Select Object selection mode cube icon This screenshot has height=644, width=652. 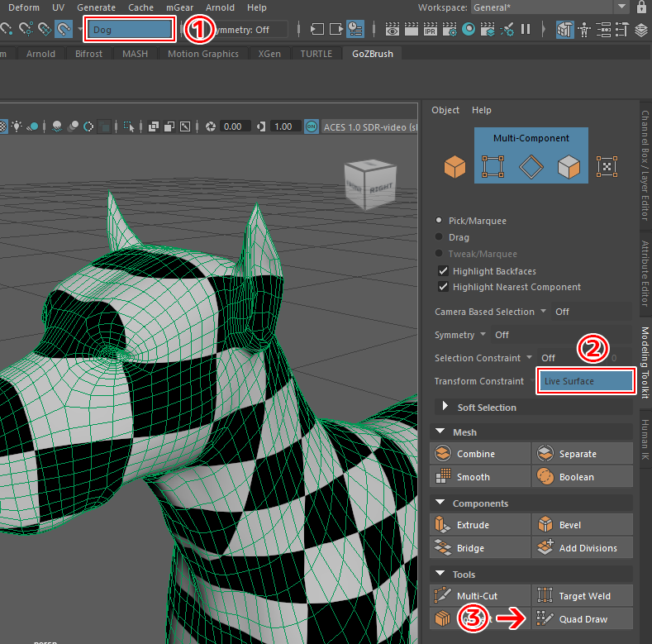coord(454,167)
